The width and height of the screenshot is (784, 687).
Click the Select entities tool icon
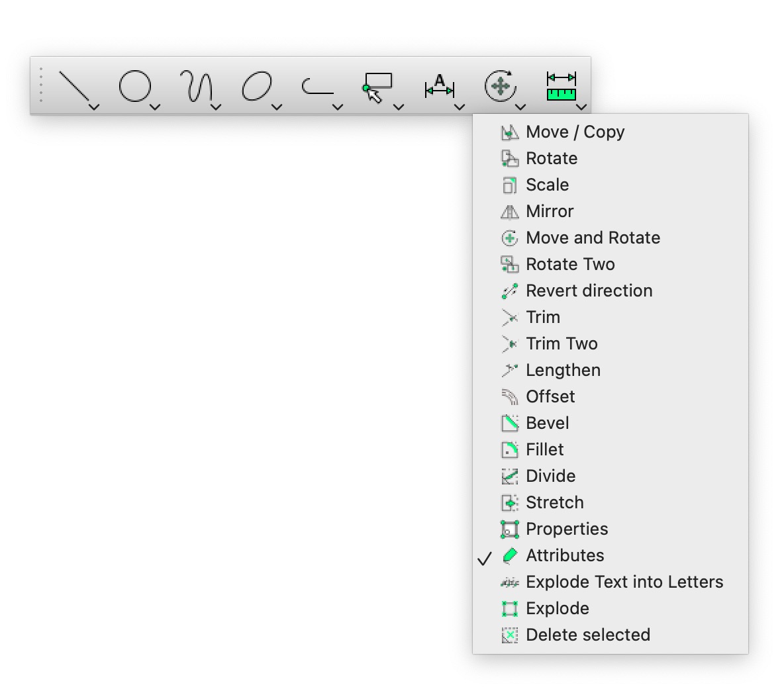point(377,87)
